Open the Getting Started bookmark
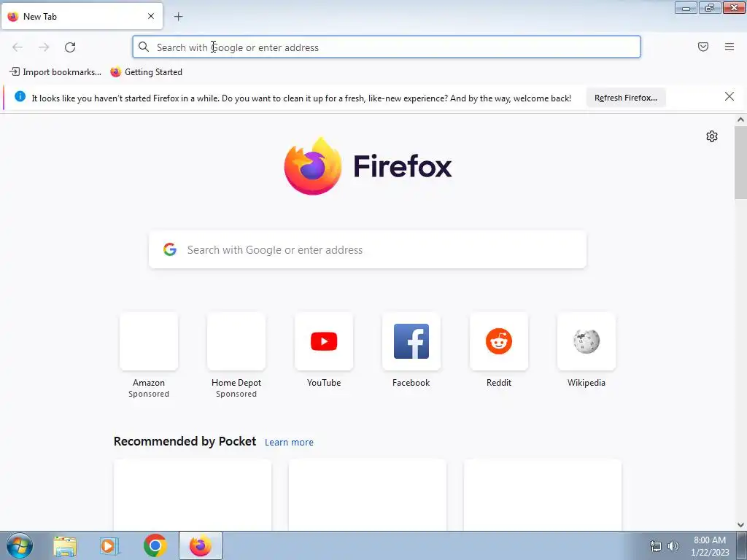This screenshot has height=560, width=747. (x=146, y=72)
